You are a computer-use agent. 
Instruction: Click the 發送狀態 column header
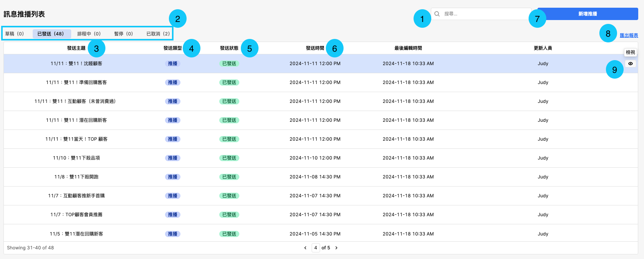point(229,48)
